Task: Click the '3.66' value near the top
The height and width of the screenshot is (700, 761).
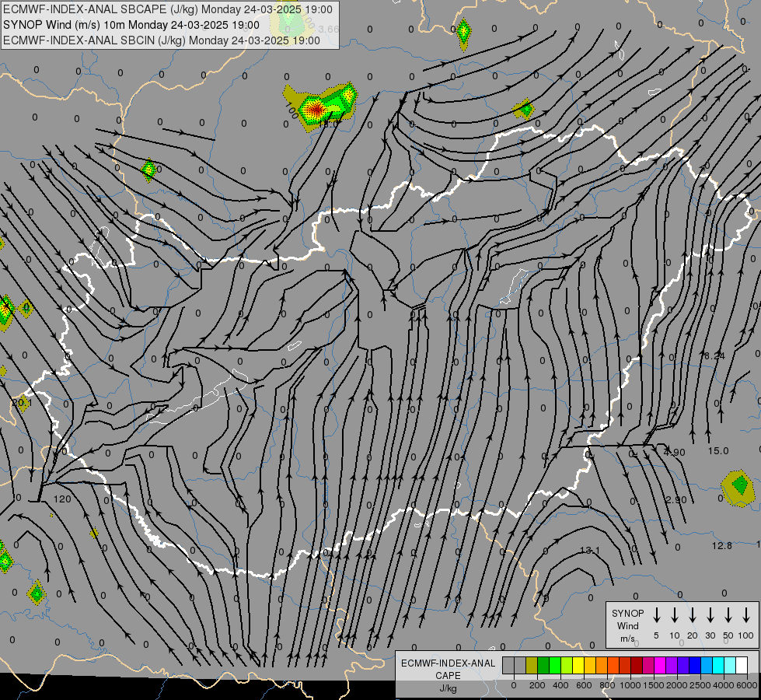Action: coord(329,29)
